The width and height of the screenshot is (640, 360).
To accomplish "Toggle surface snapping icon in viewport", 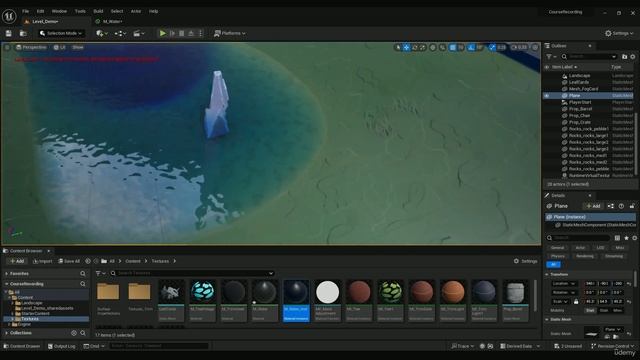I will pyautogui.click(x=442, y=47).
